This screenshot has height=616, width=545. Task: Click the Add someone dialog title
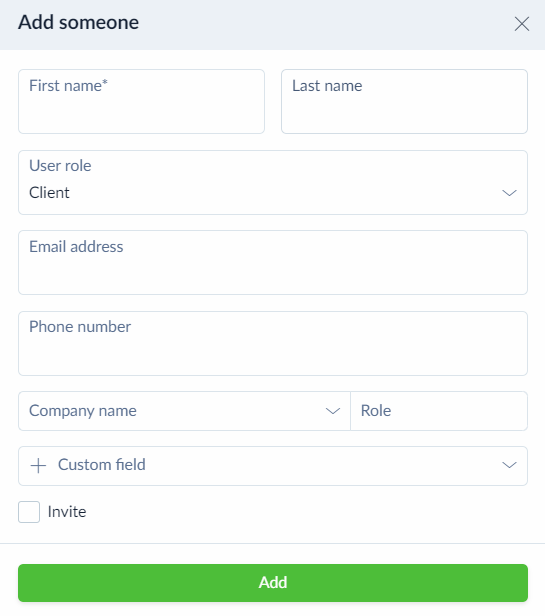coord(78,22)
